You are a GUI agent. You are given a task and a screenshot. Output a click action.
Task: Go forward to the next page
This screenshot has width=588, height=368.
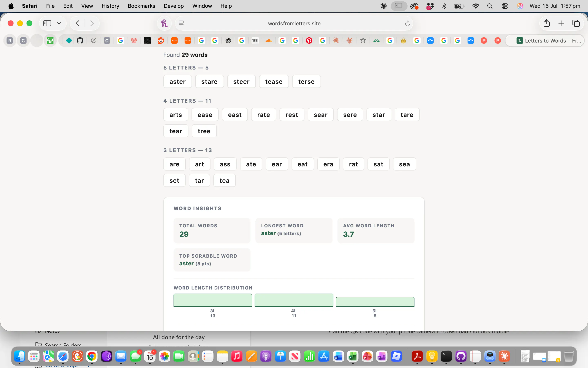tap(92, 23)
